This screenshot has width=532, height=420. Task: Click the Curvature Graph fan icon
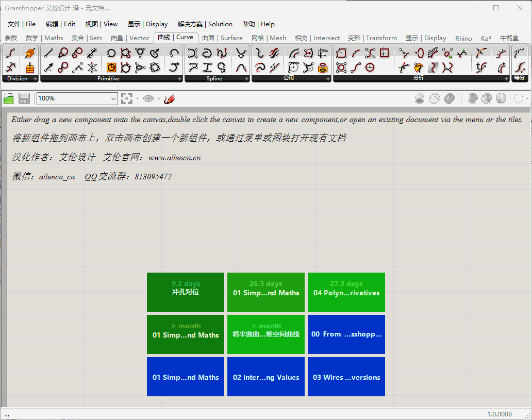[433, 53]
